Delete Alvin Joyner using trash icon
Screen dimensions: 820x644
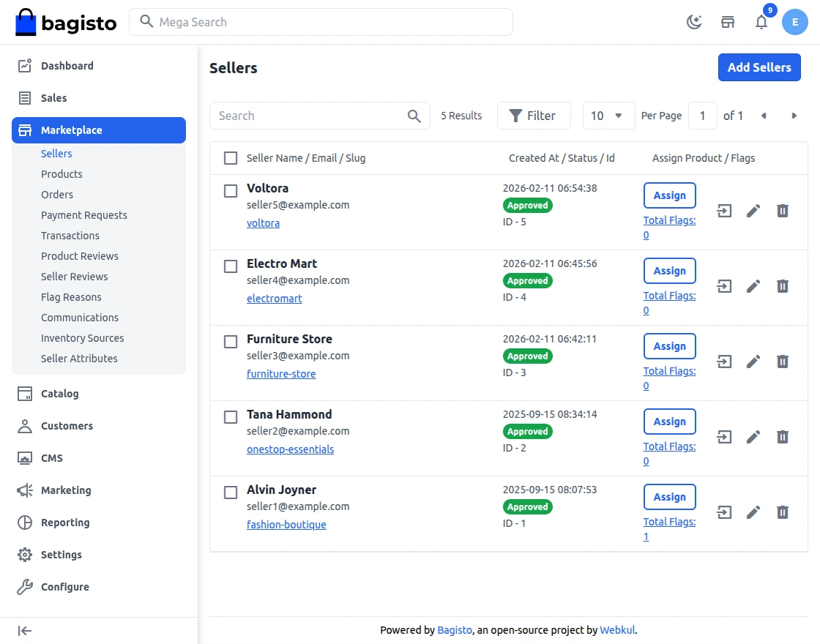[x=783, y=513]
